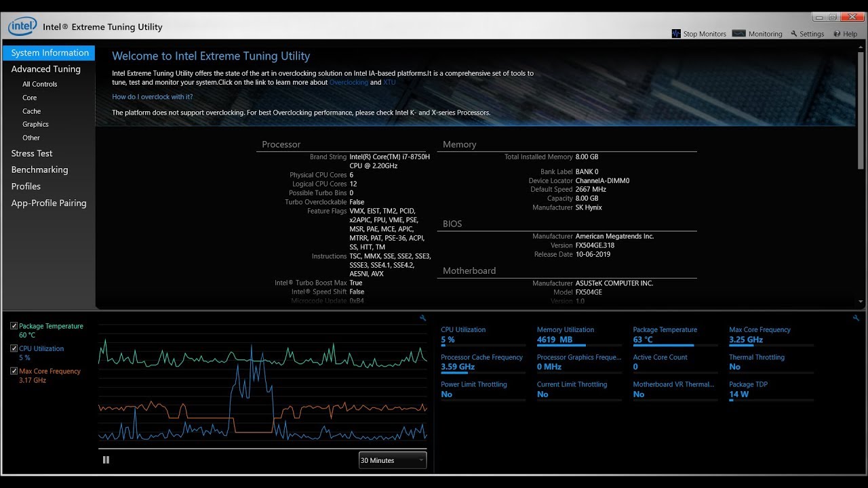Go to Stress Test section
The height and width of the screenshot is (488, 868).
(32, 154)
